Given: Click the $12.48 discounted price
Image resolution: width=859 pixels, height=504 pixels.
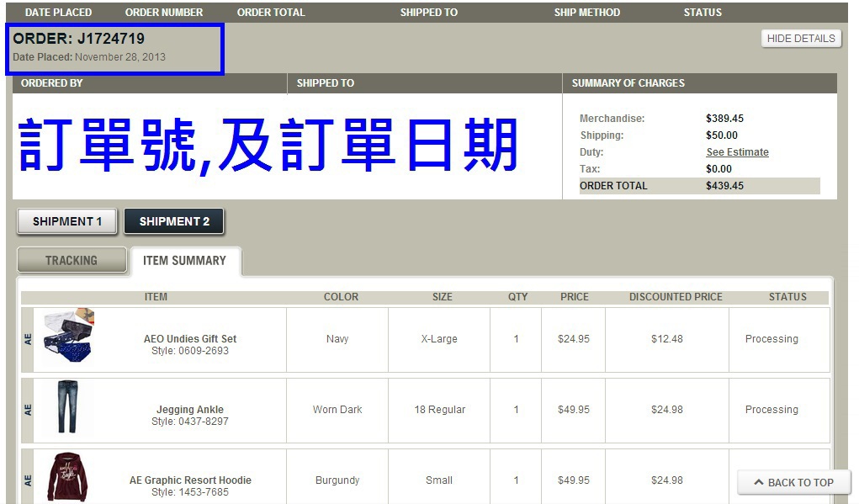Looking at the screenshot, I should point(667,339).
